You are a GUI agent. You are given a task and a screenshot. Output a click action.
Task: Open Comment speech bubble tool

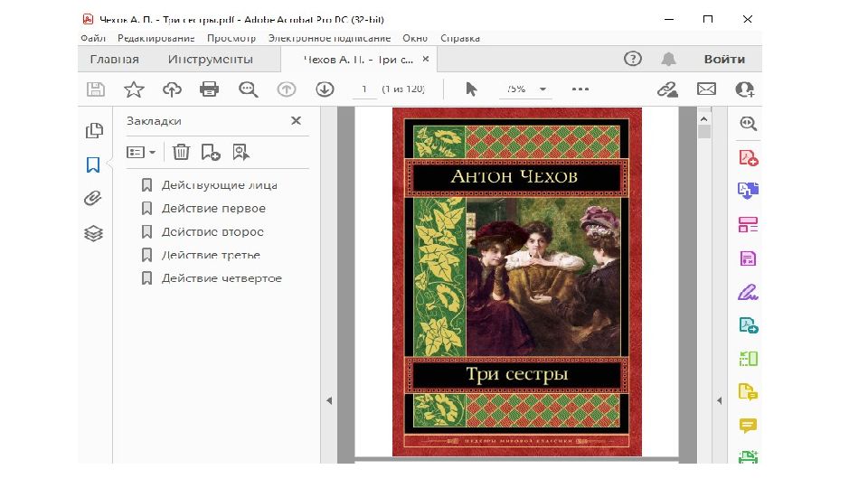(x=748, y=426)
